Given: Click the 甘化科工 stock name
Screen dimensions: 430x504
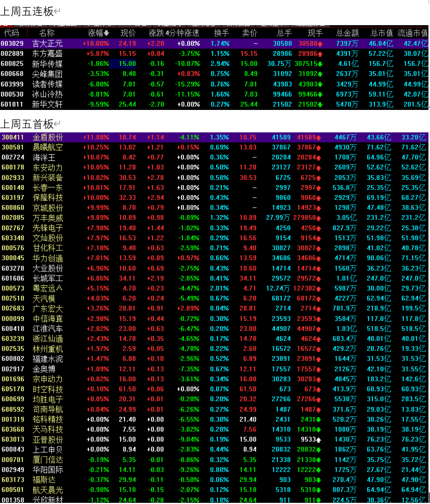Looking at the screenshot, I should pyautogui.click(x=48, y=248).
